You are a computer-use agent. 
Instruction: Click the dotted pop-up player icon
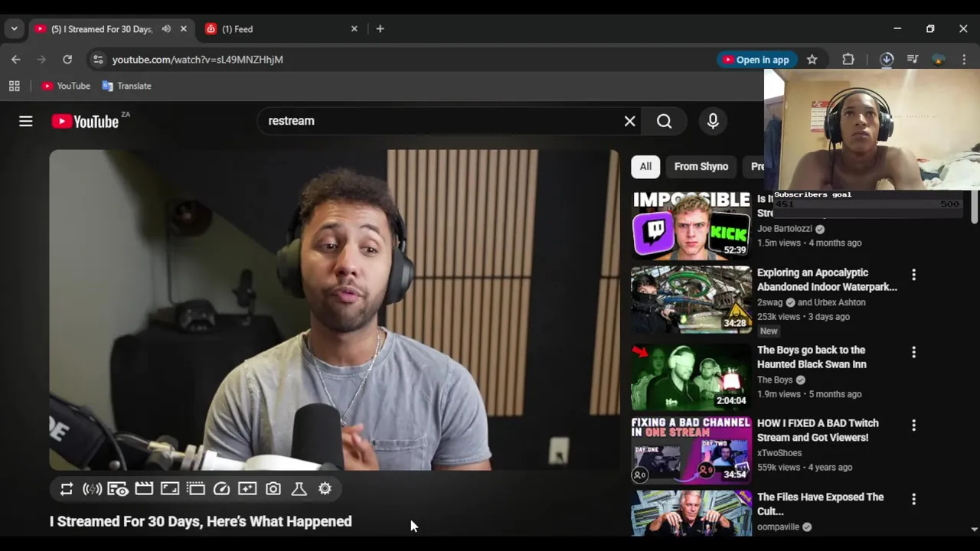pyautogui.click(x=195, y=489)
